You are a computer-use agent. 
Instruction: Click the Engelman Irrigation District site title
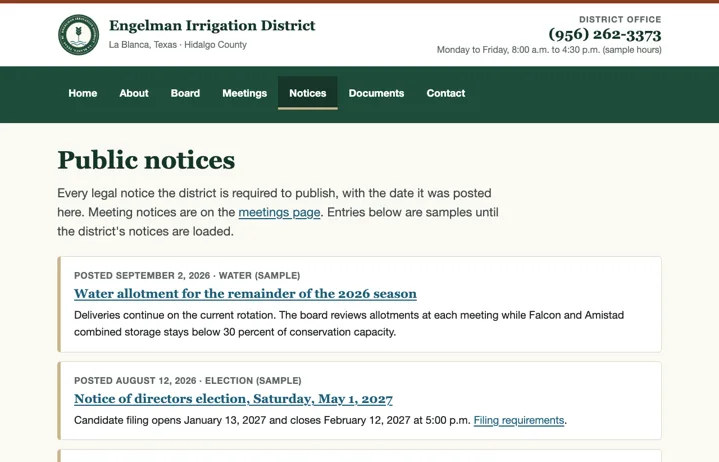click(x=212, y=26)
